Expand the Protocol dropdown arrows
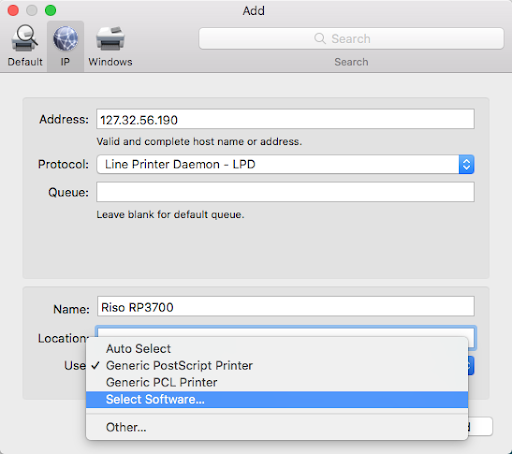512x454 pixels. point(466,164)
